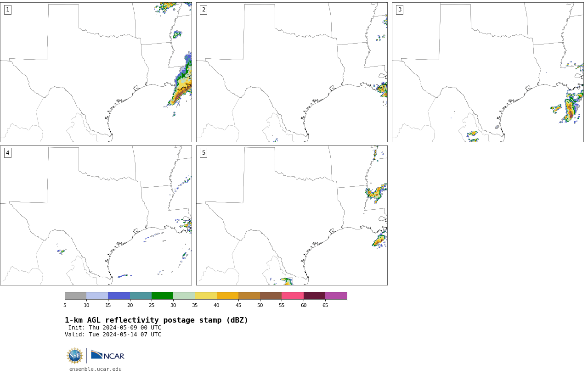588x374 pixels.
Task: Click the panel number 4 label
Action: coord(7,153)
